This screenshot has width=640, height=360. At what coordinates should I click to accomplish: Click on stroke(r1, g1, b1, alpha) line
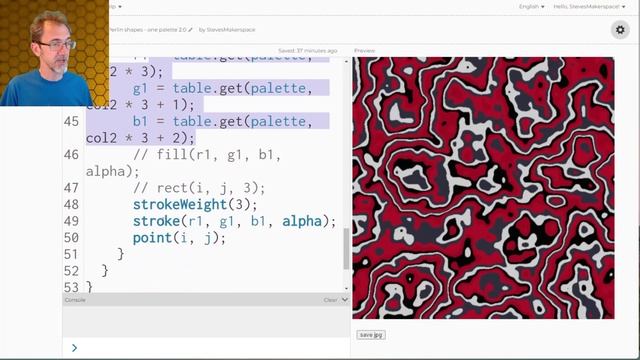pos(234,221)
